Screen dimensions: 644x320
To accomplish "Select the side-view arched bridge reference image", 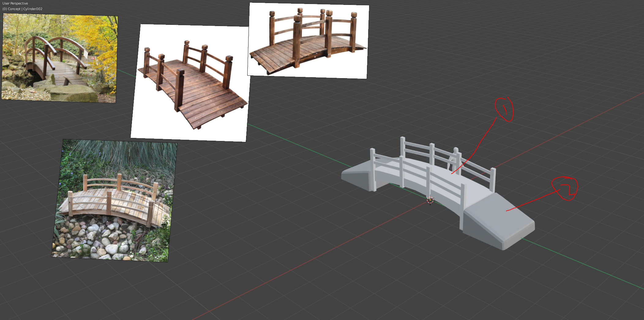I will tap(308, 40).
